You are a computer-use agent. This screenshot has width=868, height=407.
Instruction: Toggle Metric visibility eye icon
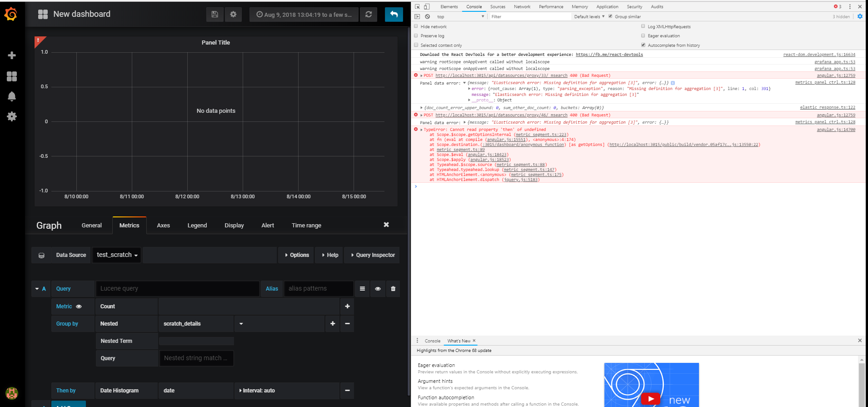(79, 307)
